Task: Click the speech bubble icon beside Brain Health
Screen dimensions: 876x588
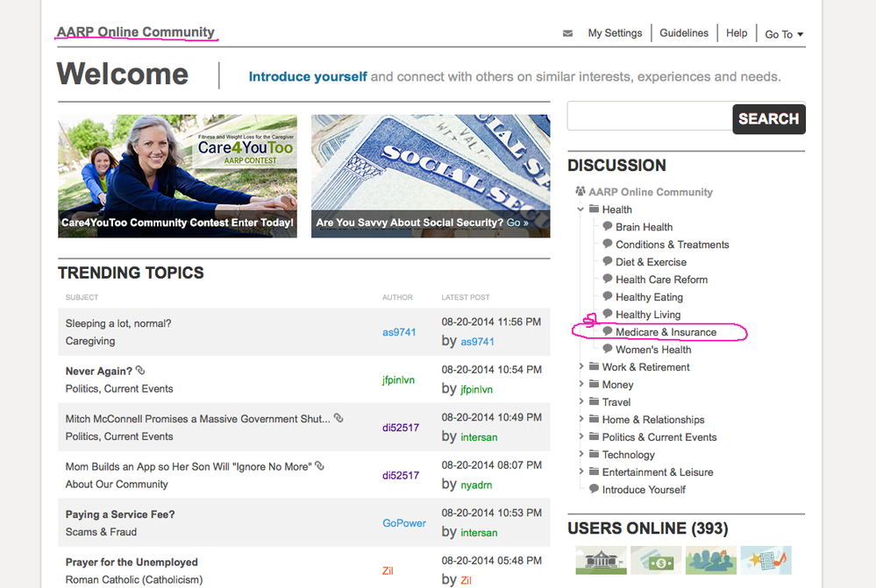Action: tap(607, 226)
